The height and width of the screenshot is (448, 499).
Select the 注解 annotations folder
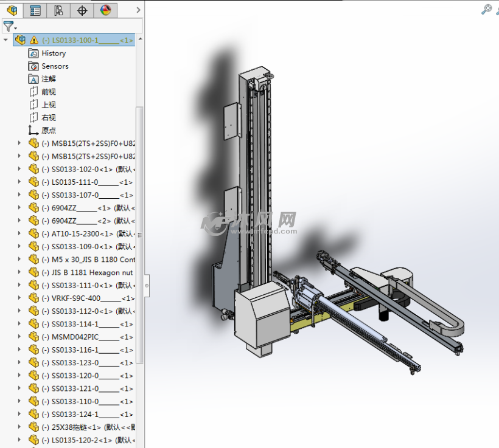point(49,79)
